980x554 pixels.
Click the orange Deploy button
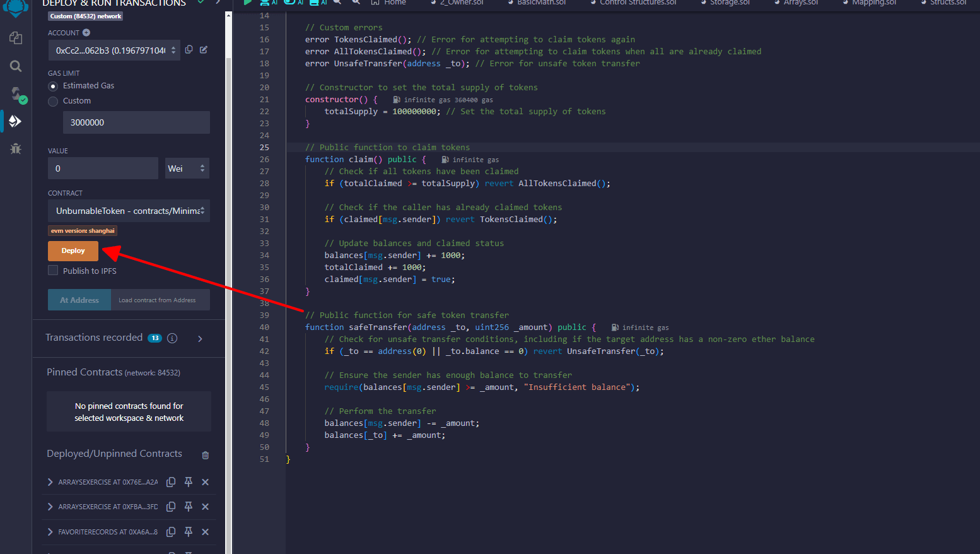click(x=73, y=250)
